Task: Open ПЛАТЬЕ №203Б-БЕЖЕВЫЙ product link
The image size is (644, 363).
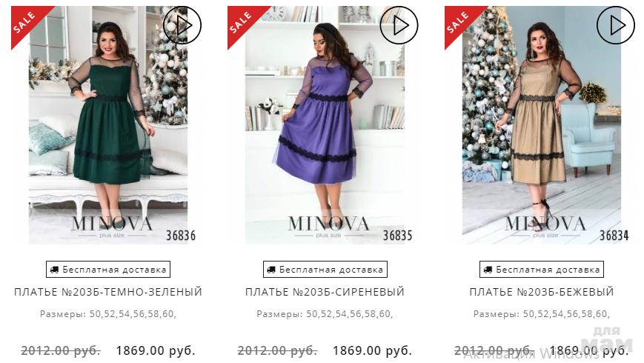Action: [x=542, y=292]
